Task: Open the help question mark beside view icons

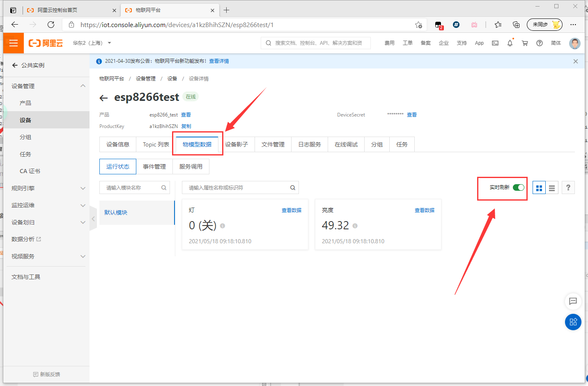Action: pyautogui.click(x=568, y=187)
